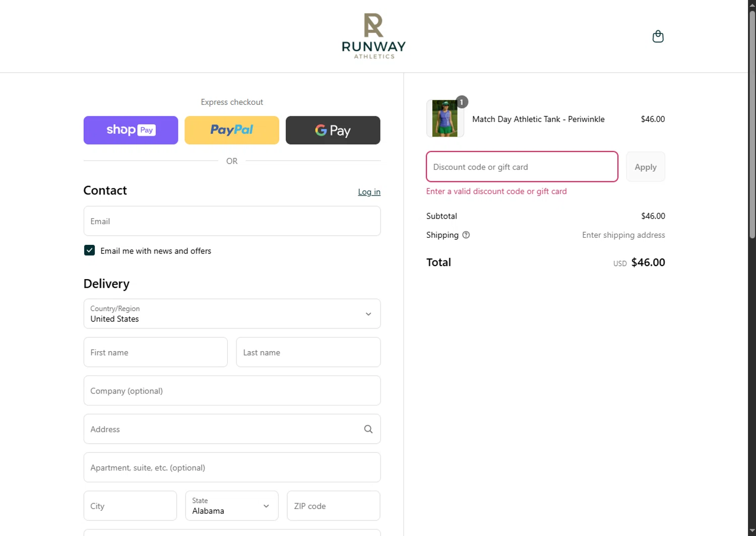This screenshot has height=536, width=756.
Task: Click the Match Day Athletic Tank thumbnail
Action: (x=445, y=118)
